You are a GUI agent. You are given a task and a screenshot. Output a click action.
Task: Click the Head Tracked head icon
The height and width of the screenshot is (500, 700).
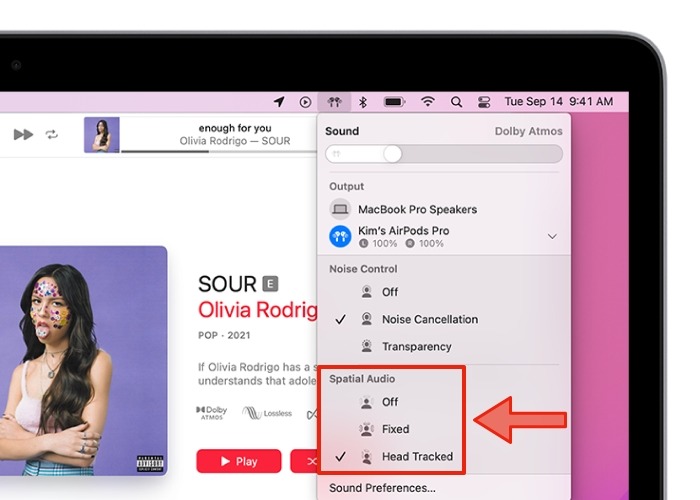tap(367, 457)
